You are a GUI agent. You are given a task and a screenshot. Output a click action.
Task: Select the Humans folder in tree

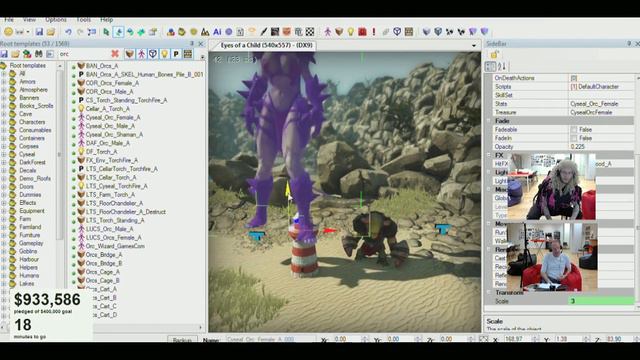tap(29, 276)
